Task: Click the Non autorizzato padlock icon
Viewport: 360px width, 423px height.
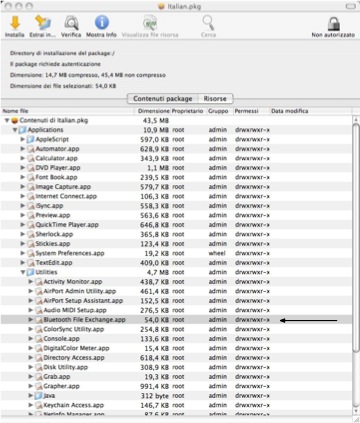Action: click(333, 23)
